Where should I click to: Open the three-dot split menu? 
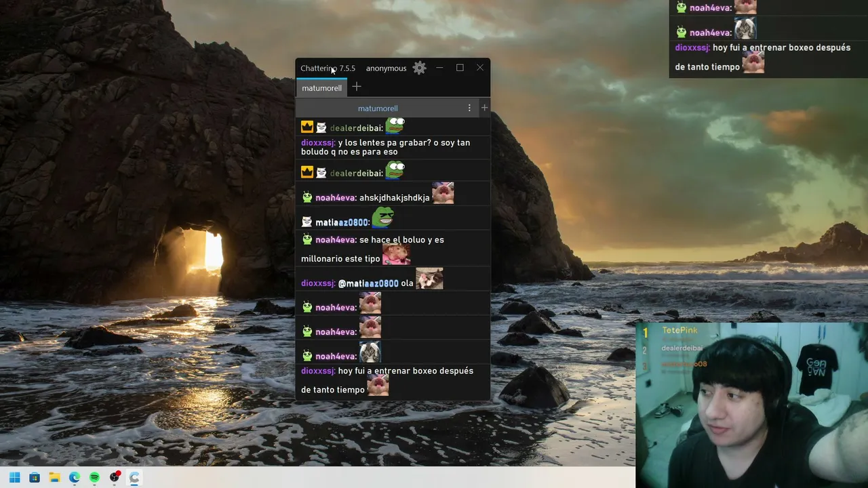pos(469,108)
